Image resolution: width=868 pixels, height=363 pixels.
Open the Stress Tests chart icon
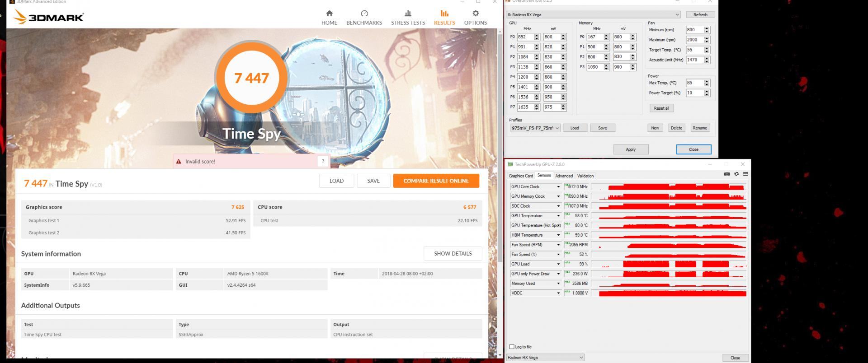408,14
